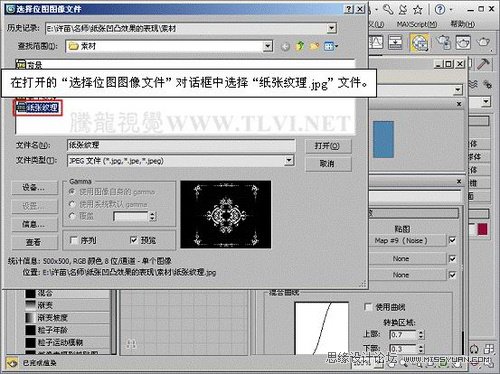The height and width of the screenshot is (374, 500).
Task: Click the star favorites icon
Action: pyautogui.click(x=418, y=10)
